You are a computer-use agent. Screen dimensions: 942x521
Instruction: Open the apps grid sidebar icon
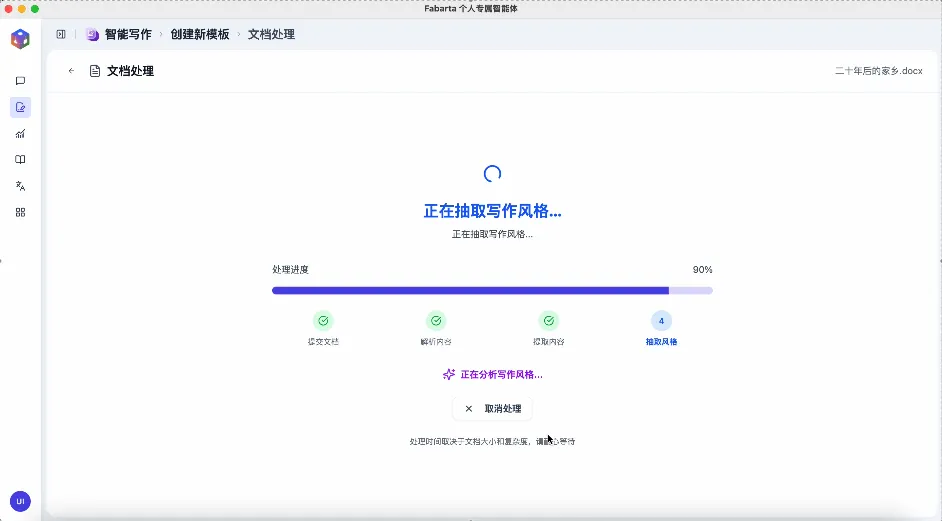coord(20,212)
